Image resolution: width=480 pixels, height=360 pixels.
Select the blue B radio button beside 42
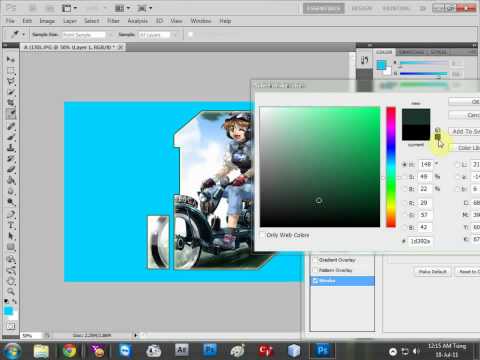pyautogui.click(x=405, y=227)
